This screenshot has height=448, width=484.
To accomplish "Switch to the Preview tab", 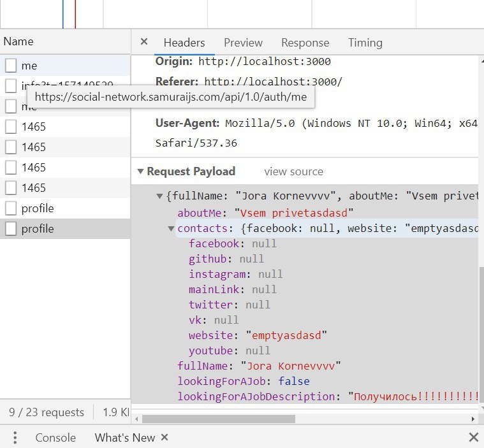I will pyautogui.click(x=243, y=43).
